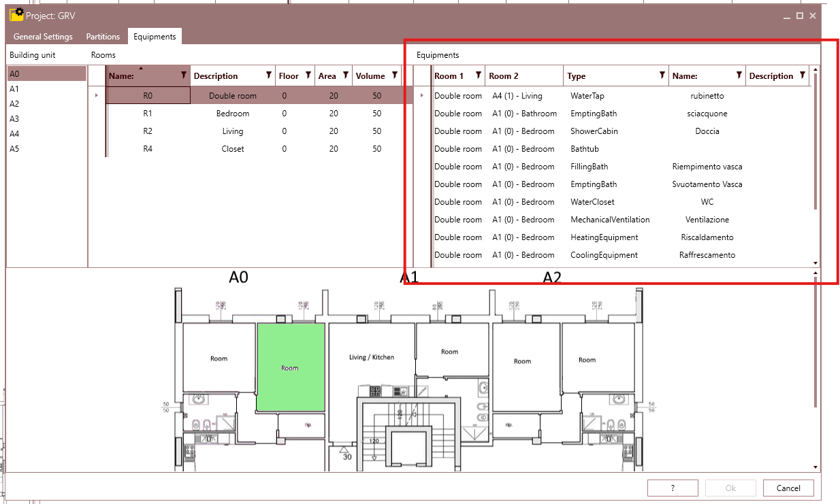Image resolution: width=840 pixels, height=504 pixels.
Task: Click the Cancel button
Action: coord(788,488)
